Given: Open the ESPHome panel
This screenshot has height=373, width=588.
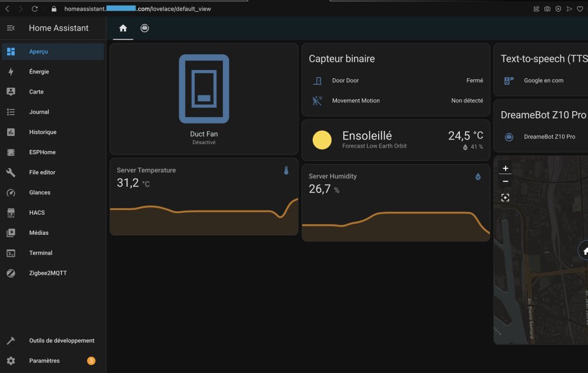Looking at the screenshot, I should pyautogui.click(x=53, y=152).
